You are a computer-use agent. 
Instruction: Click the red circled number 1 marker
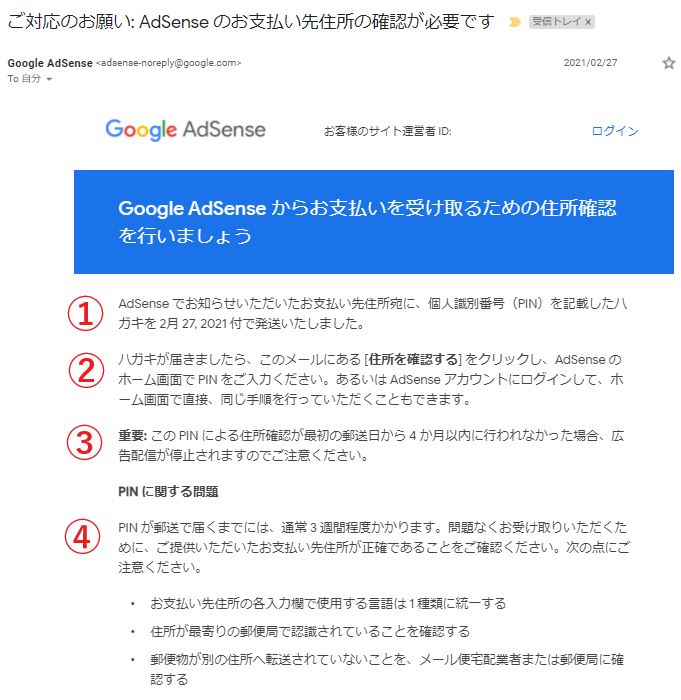coord(85,313)
